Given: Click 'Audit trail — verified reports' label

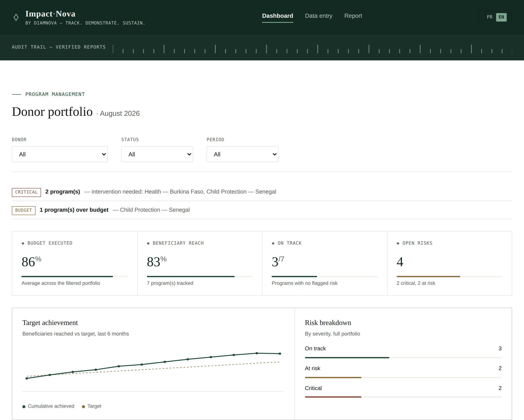Looking at the screenshot, I should tap(59, 47).
